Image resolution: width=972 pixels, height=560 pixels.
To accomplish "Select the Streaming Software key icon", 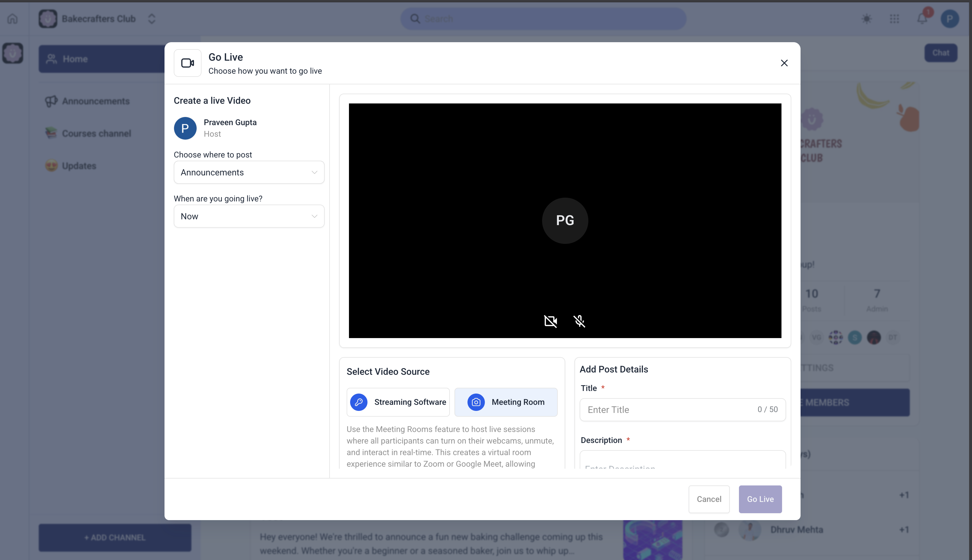I will point(359,402).
